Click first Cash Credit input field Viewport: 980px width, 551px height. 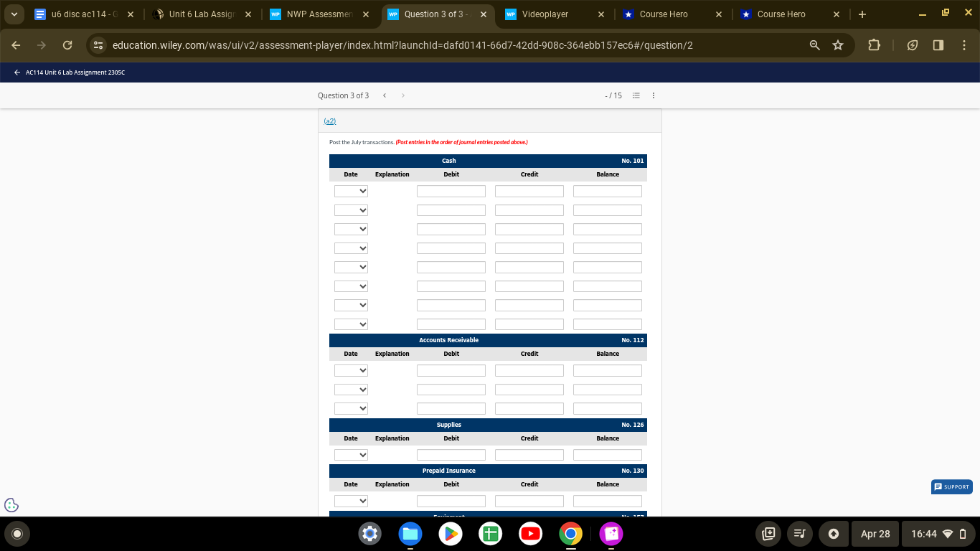(529, 192)
